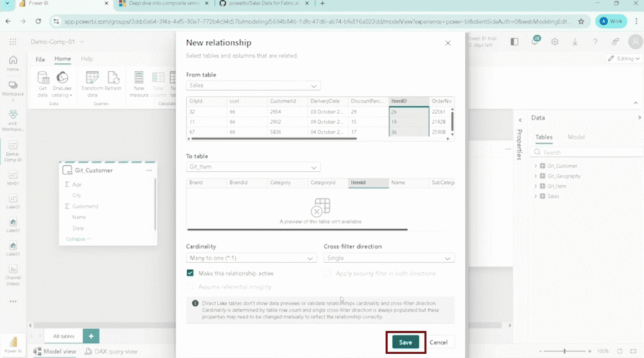Open the Cardinality dropdown
Image resolution: width=644 pixels, height=358 pixels.
pyautogui.click(x=252, y=258)
